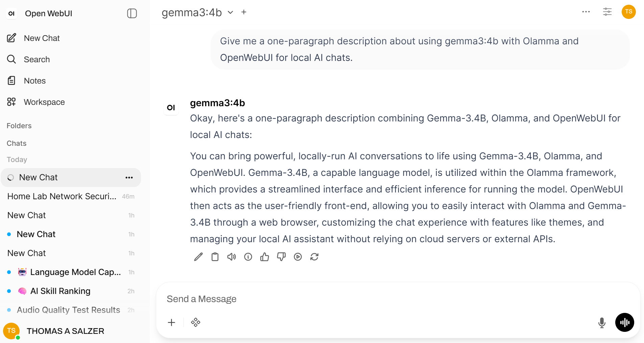The image size is (644, 343).
Task: Open the three-dot chat menu at top
Action: point(586,12)
